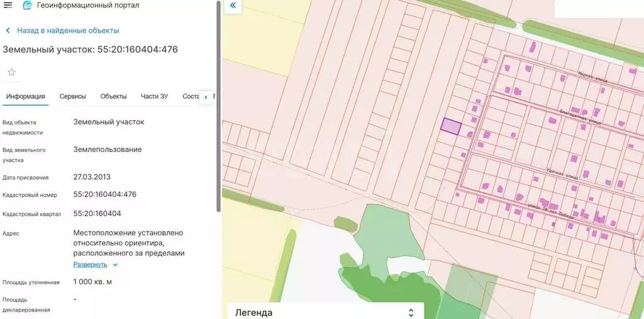644x319 pixels.
Task: Add parcel to favorites with star icon
Action: click(11, 72)
